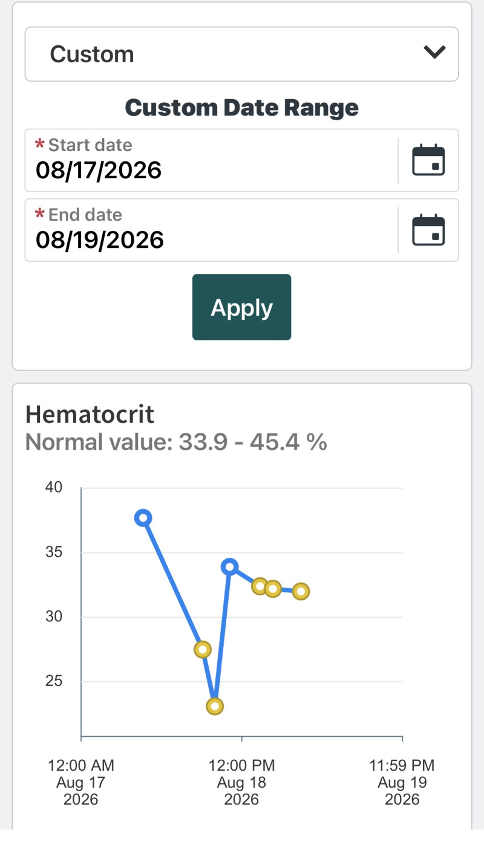Select the first blue data point near 38
This screenshot has width=484, height=868.
[143, 517]
